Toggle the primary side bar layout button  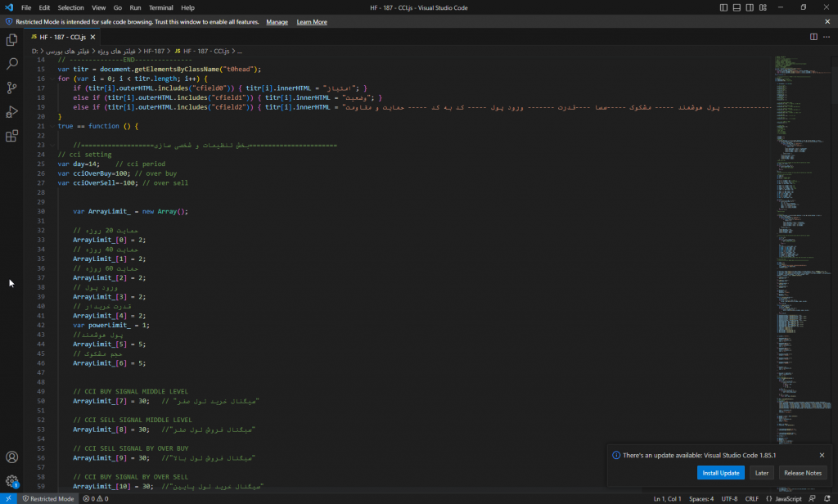723,7
